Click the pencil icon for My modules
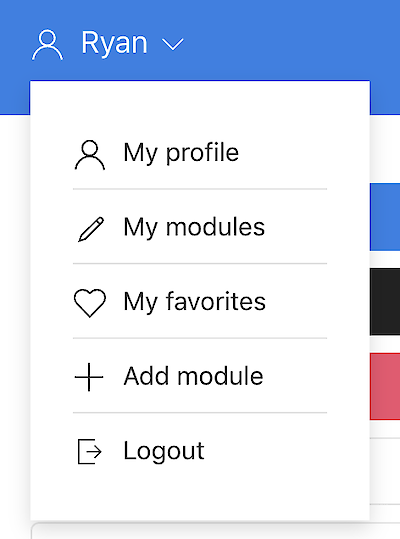 tap(91, 229)
